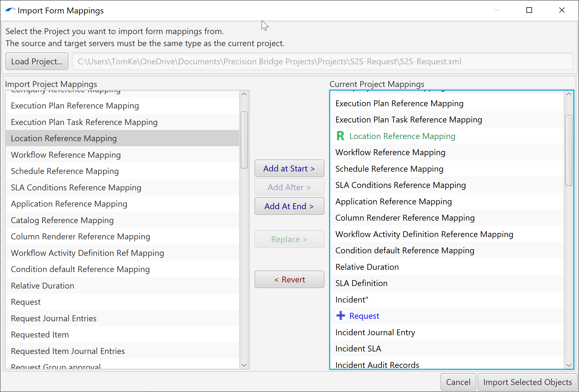Select Schedule Reference Mapping in current list
The image size is (579, 392).
tap(447, 169)
